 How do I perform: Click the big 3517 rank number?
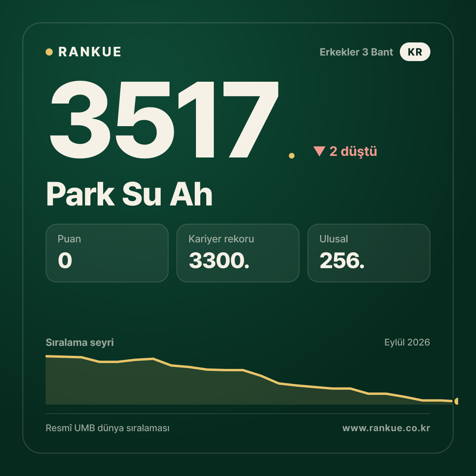tap(164, 119)
